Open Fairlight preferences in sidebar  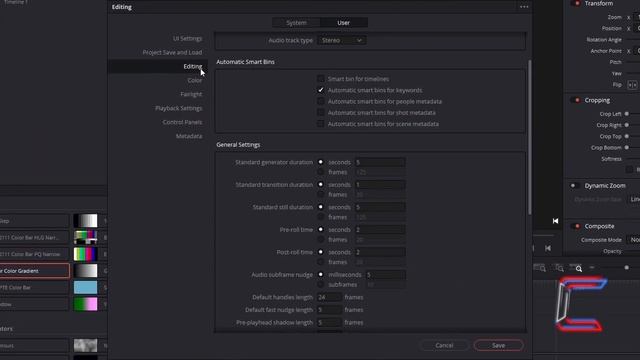191,94
